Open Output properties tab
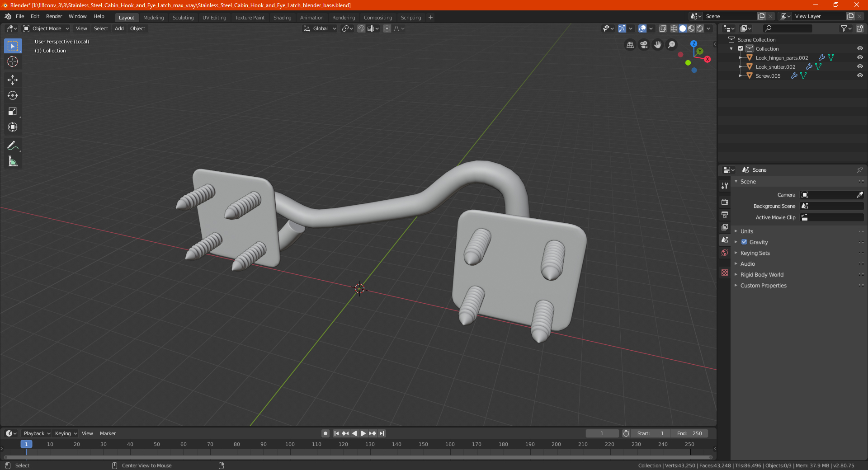The height and width of the screenshot is (470, 868). pos(725,214)
